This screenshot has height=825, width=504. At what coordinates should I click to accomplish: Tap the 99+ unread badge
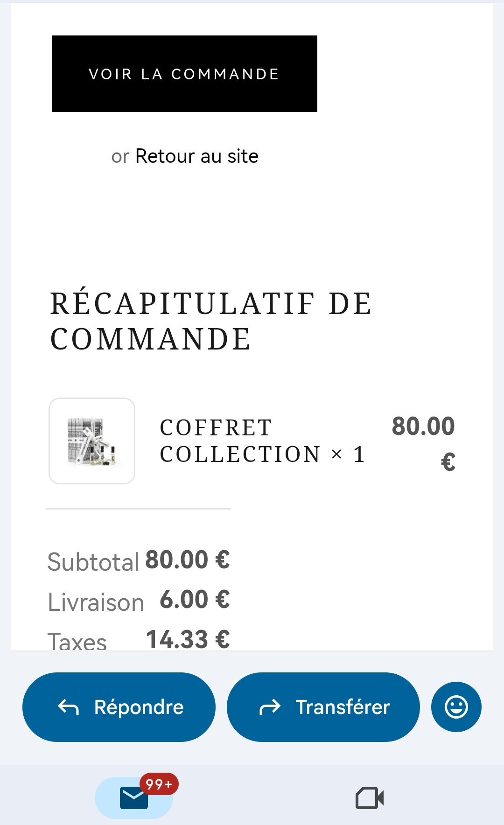[159, 784]
